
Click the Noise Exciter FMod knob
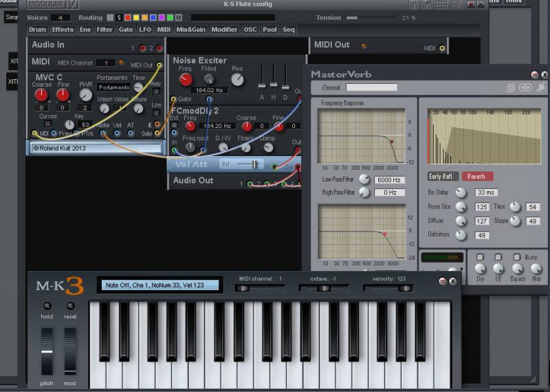coord(209,79)
